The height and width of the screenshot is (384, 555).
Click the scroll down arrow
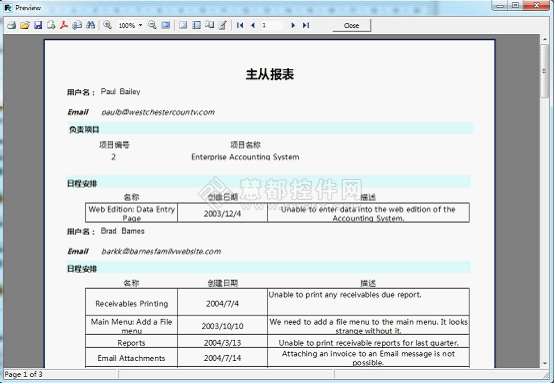point(544,363)
